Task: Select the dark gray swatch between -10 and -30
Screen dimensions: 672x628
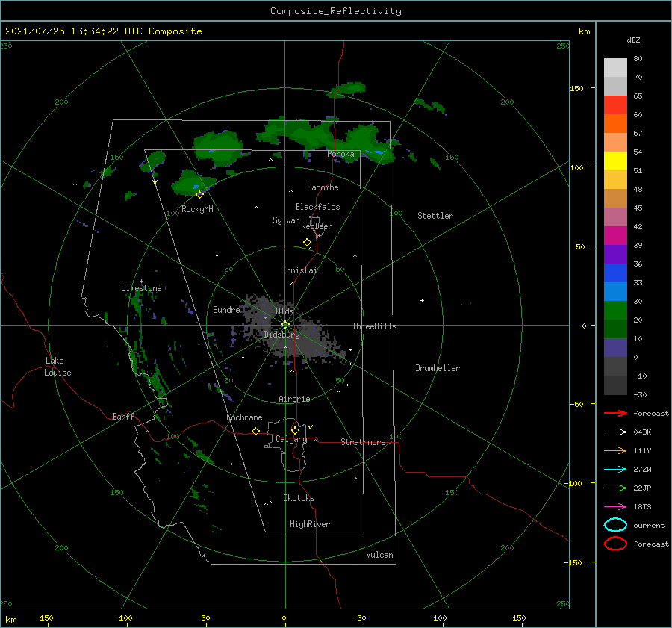Action: pos(615,385)
